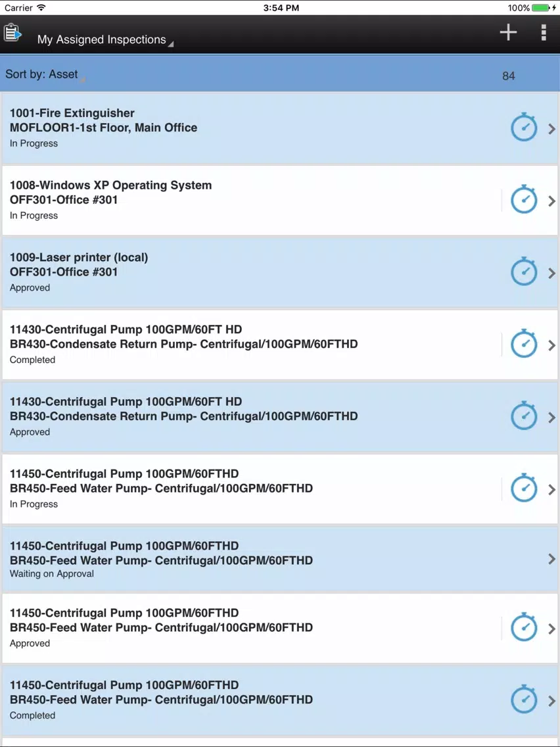This screenshot has height=747, width=560.
Task: Tap the plus icon to add inspection
Action: click(x=508, y=32)
